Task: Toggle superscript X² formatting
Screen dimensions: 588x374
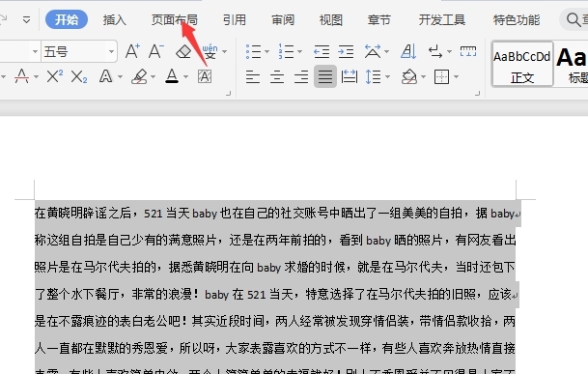Action: (55, 76)
